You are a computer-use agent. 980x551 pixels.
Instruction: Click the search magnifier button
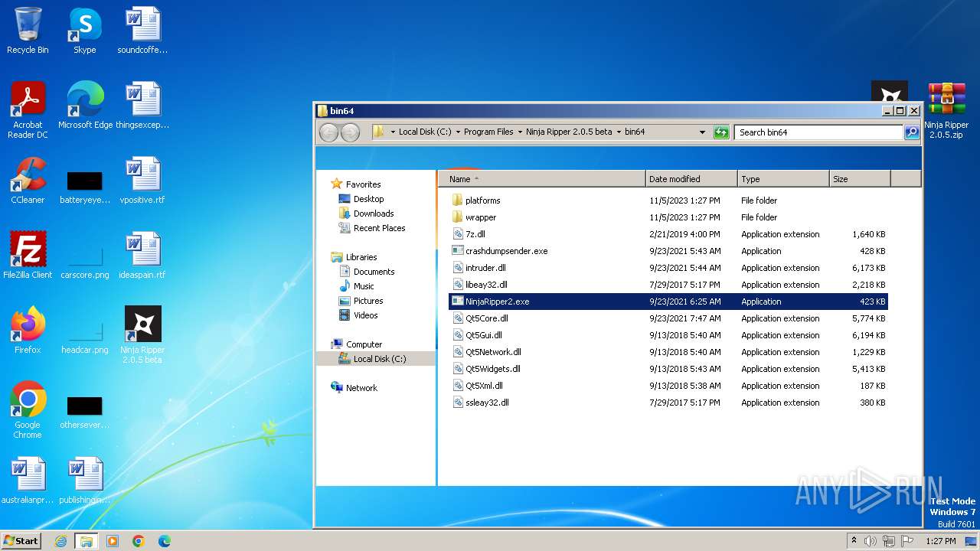(x=911, y=132)
